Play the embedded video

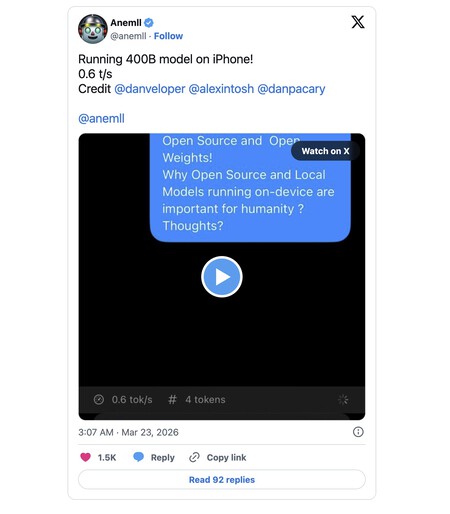[x=222, y=277]
